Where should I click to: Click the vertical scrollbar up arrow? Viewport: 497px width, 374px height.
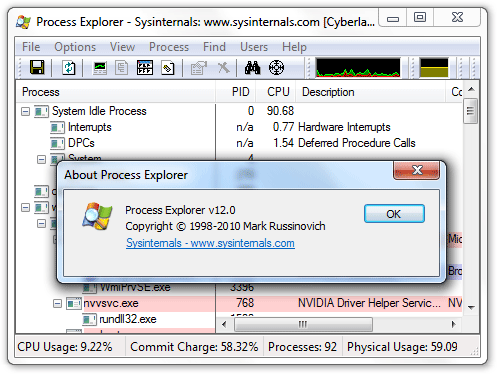click(x=471, y=89)
